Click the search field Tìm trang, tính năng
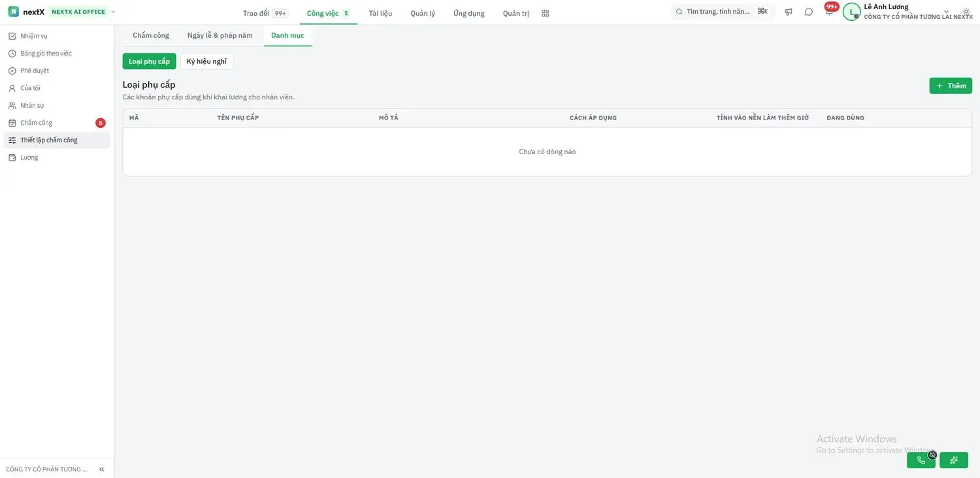The height and width of the screenshot is (478, 980). tap(722, 12)
